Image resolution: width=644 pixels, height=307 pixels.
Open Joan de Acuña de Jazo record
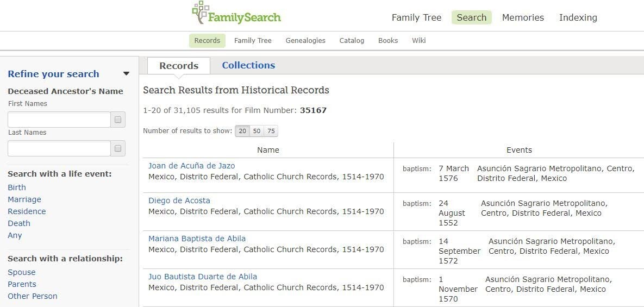pos(191,166)
